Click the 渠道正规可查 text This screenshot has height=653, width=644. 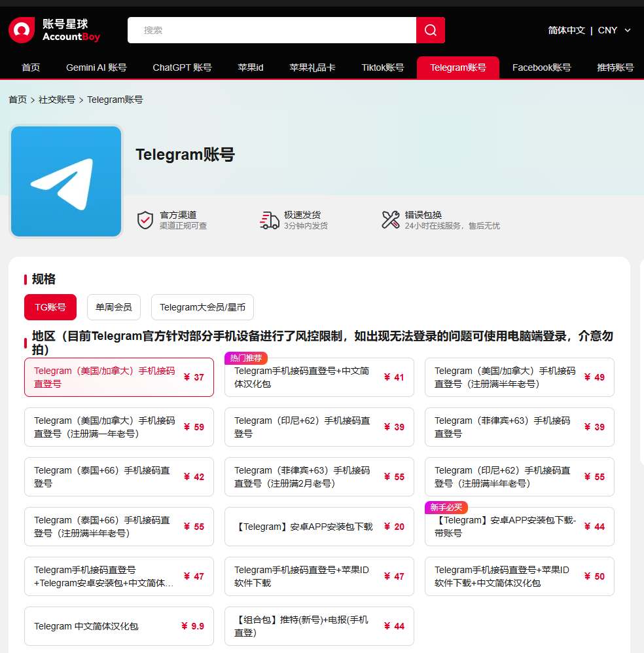click(183, 226)
